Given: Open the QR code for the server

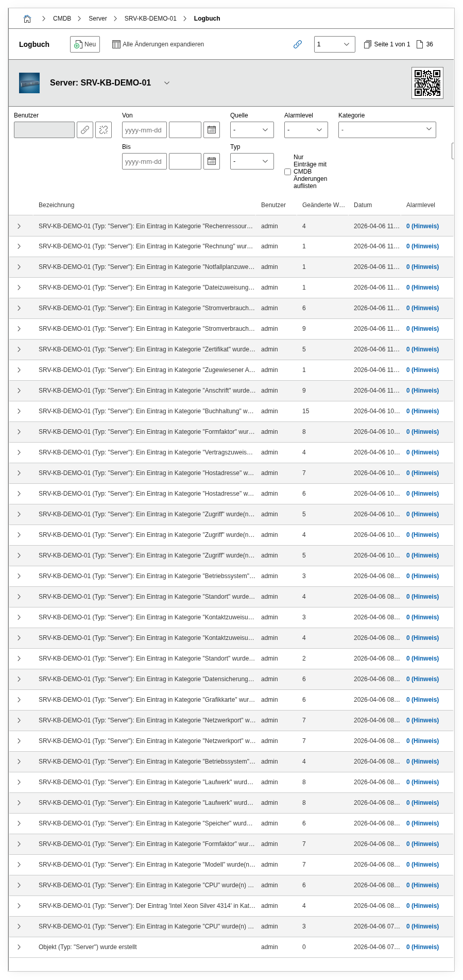Looking at the screenshot, I should [427, 82].
